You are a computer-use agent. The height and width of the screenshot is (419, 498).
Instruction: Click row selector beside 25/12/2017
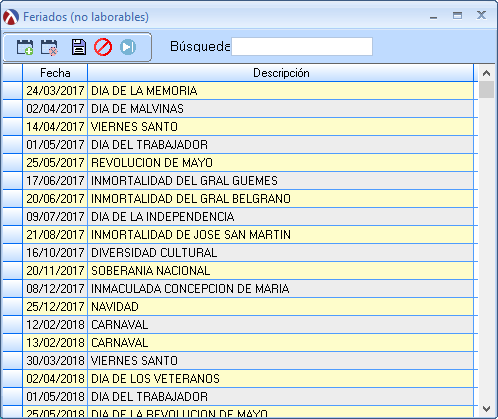pos(13,307)
